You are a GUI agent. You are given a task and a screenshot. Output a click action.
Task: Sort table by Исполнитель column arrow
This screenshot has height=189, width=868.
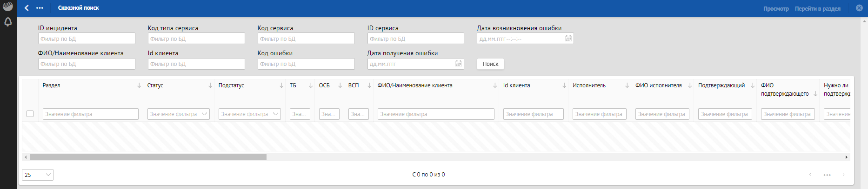click(x=627, y=85)
